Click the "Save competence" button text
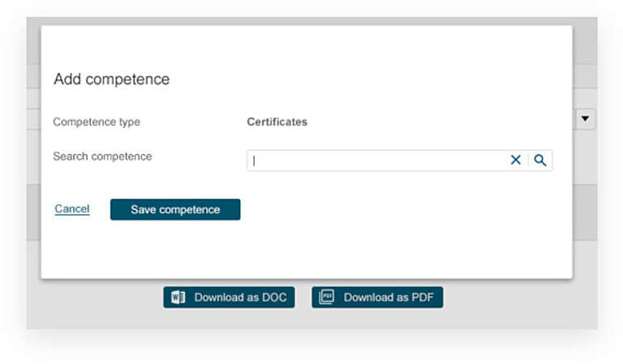Image resolution: width=623 pixels, height=364 pixels. point(175,210)
